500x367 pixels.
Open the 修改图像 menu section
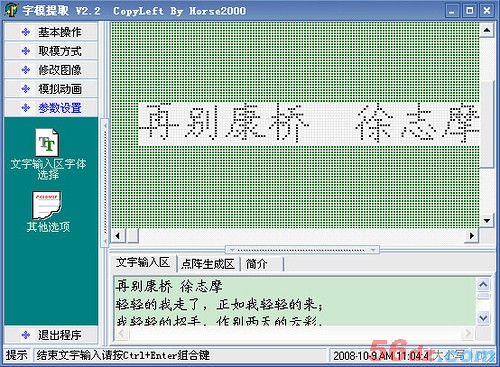pyautogui.click(x=51, y=70)
